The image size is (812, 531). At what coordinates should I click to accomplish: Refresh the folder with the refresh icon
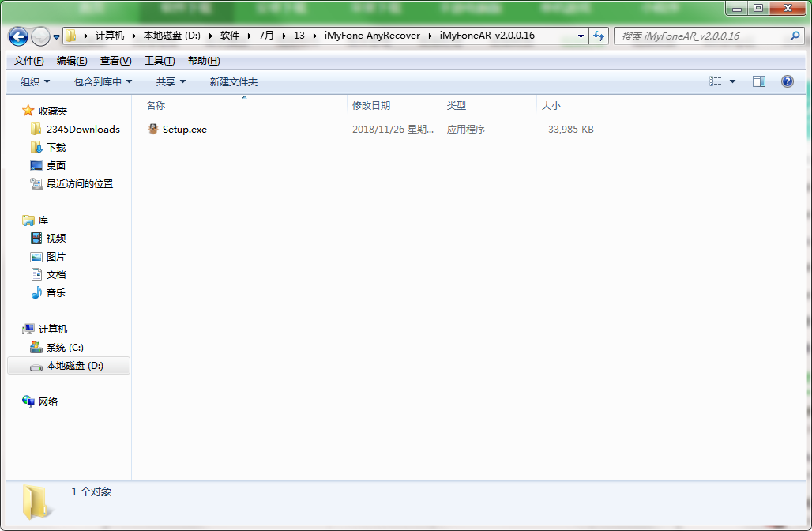[x=599, y=36]
